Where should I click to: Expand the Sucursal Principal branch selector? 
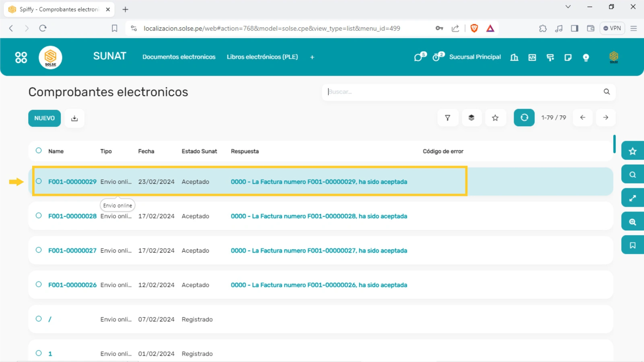point(475,57)
